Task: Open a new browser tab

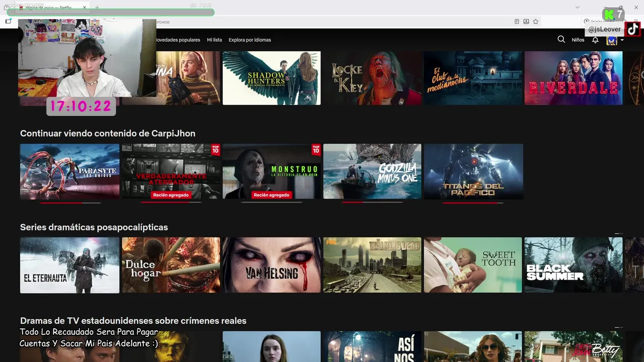Action: pos(97,8)
